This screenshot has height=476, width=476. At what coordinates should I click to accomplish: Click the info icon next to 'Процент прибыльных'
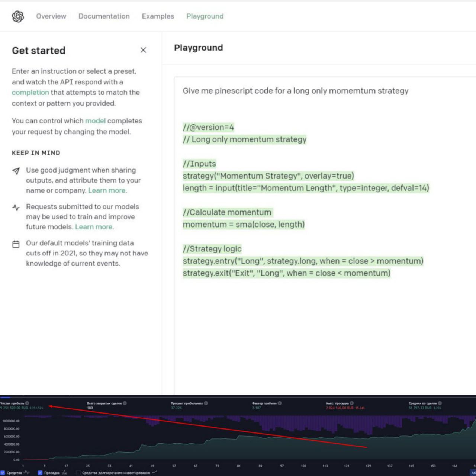(x=206, y=403)
